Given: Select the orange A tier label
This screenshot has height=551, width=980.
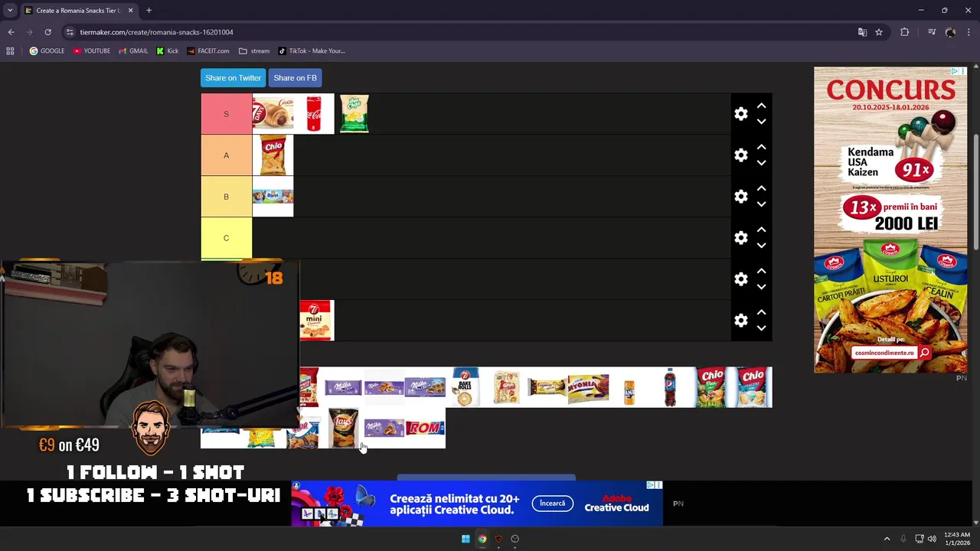Looking at the screenshot, I should coord(226,155).
